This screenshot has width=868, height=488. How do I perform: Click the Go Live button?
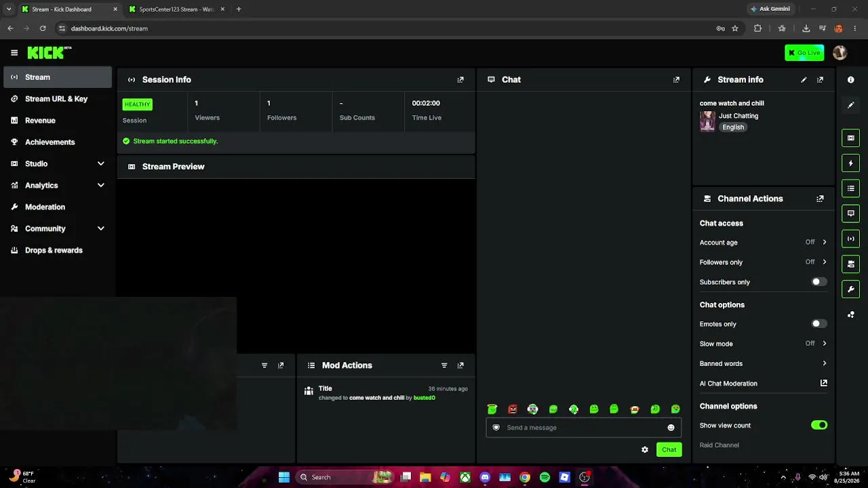804,53
